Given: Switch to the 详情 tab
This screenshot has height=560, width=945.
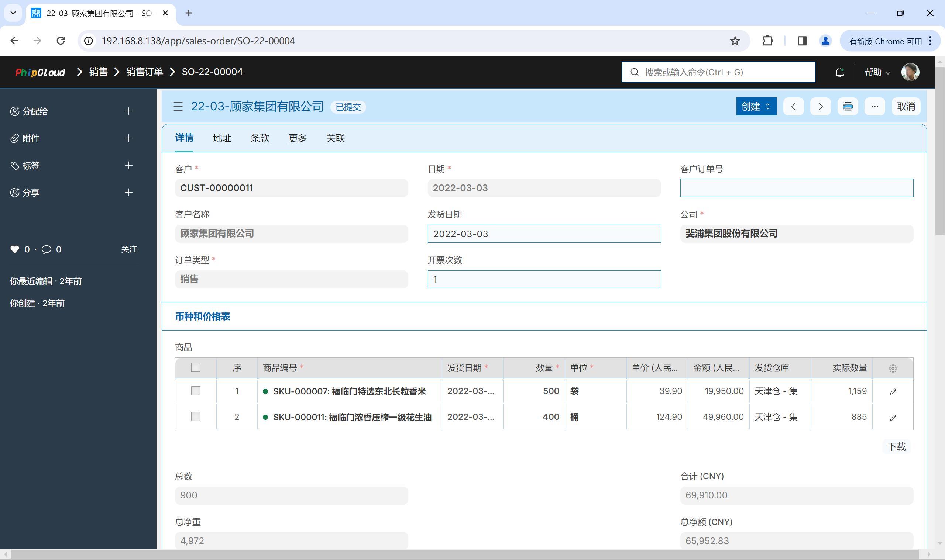Looking at the screenshot, I should coord(184,138).
